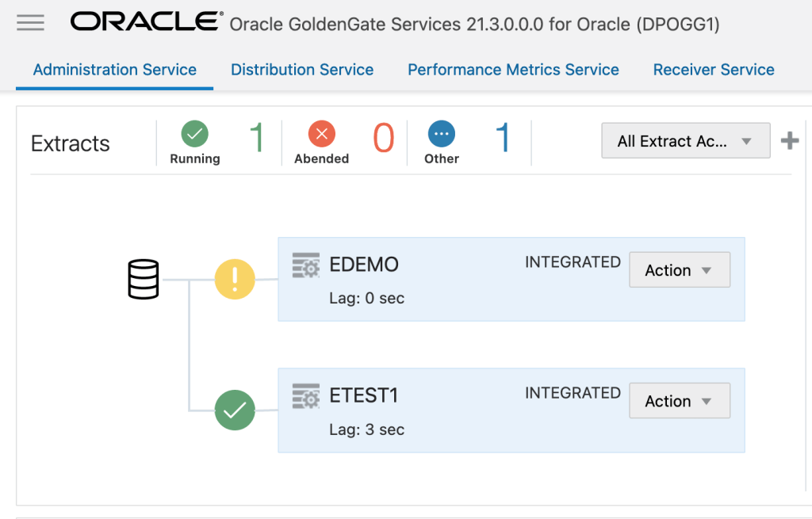This screenshot has width=812, height=519.
Task: Go to the Receiver Service tab
Action: [714, 70]
